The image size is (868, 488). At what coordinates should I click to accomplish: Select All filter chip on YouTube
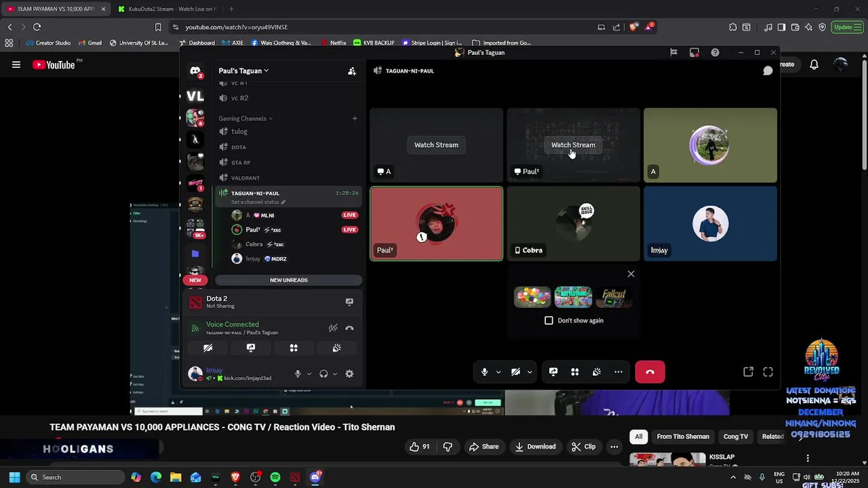638,436
